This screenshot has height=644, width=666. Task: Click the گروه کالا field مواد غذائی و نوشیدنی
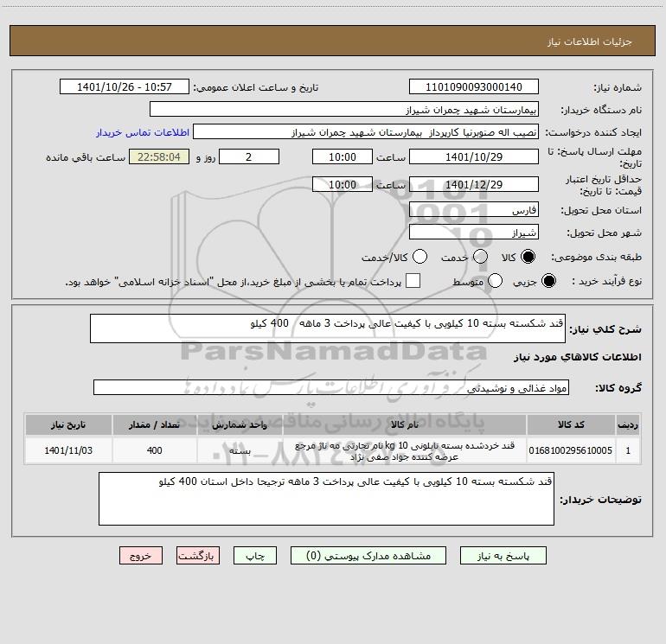pos(331,387)
